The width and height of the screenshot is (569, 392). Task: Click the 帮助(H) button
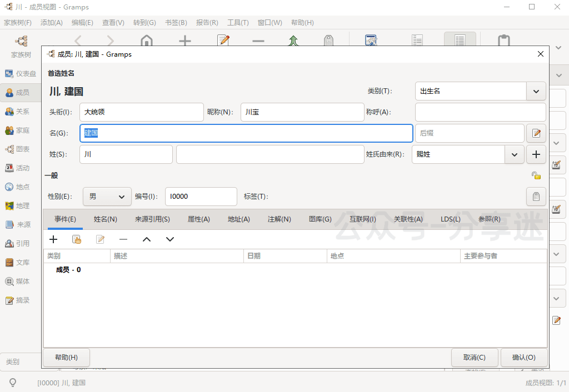[x=66, y=358]
